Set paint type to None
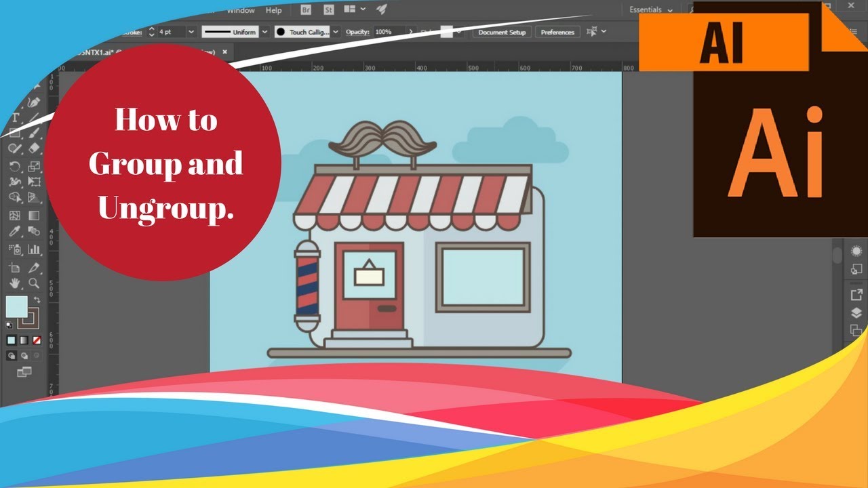This screenshot has height=488, width=868. (37, 340)
